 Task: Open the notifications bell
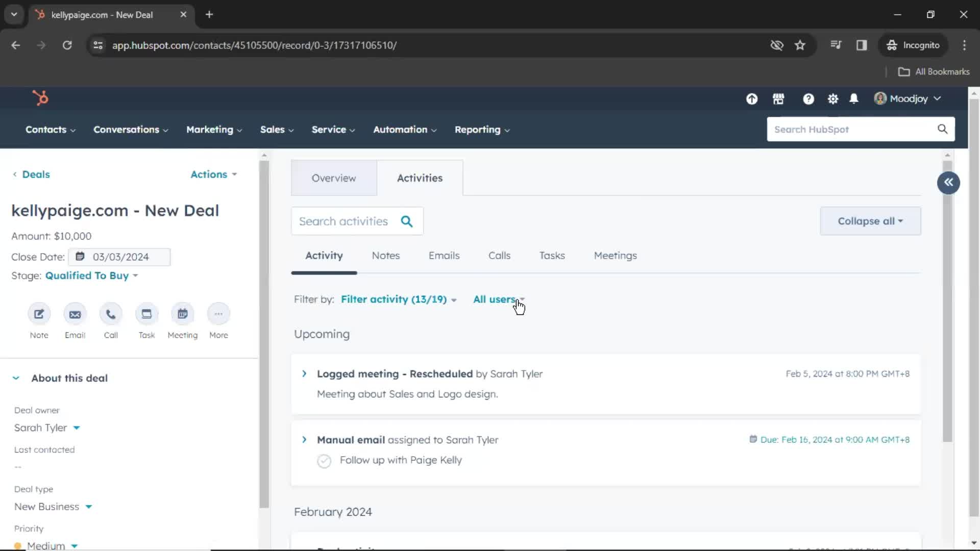[853, 99]
